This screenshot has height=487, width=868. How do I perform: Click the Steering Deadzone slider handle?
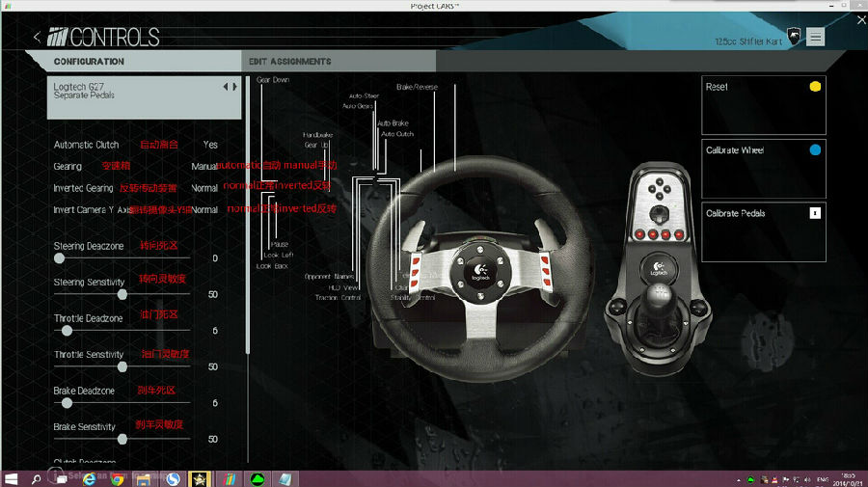point(59,257)
